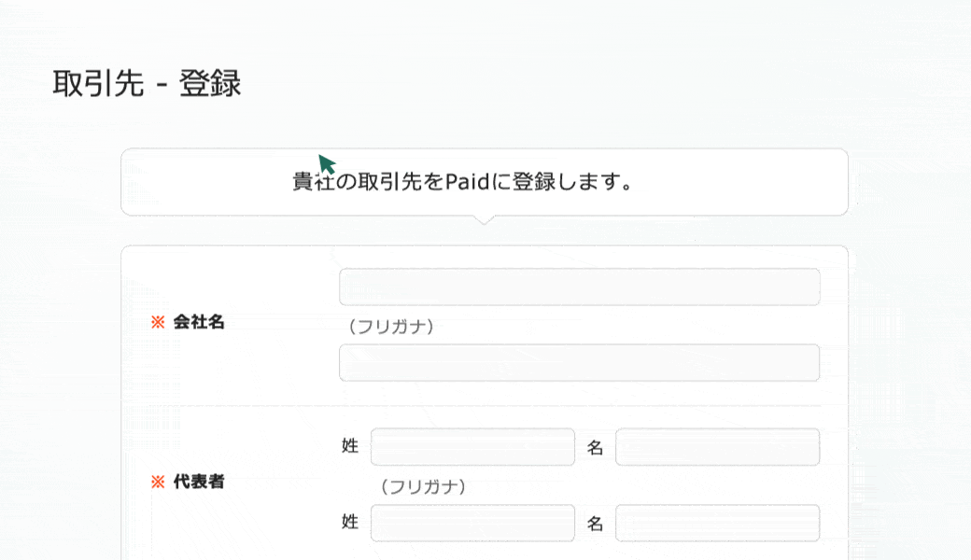
Task: Click the 姓 label in the furigana row
Action: [x=350, y=524]
